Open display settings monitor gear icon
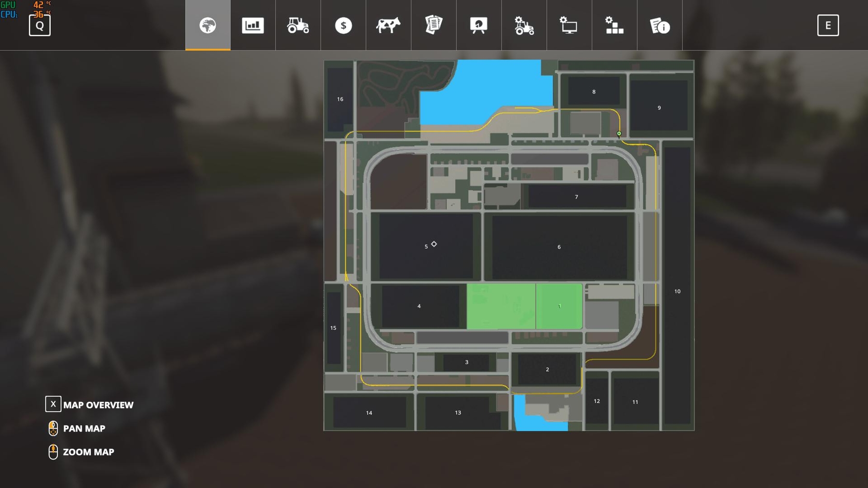 coord(569,25)
